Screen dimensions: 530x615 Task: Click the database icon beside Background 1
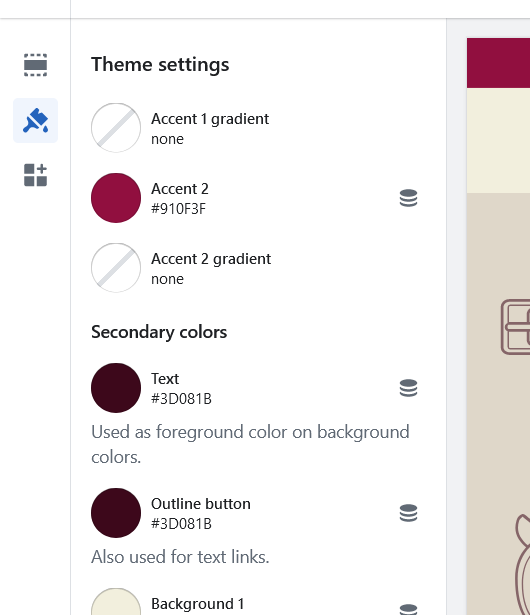pyautogui.click(x=408, y=609)
